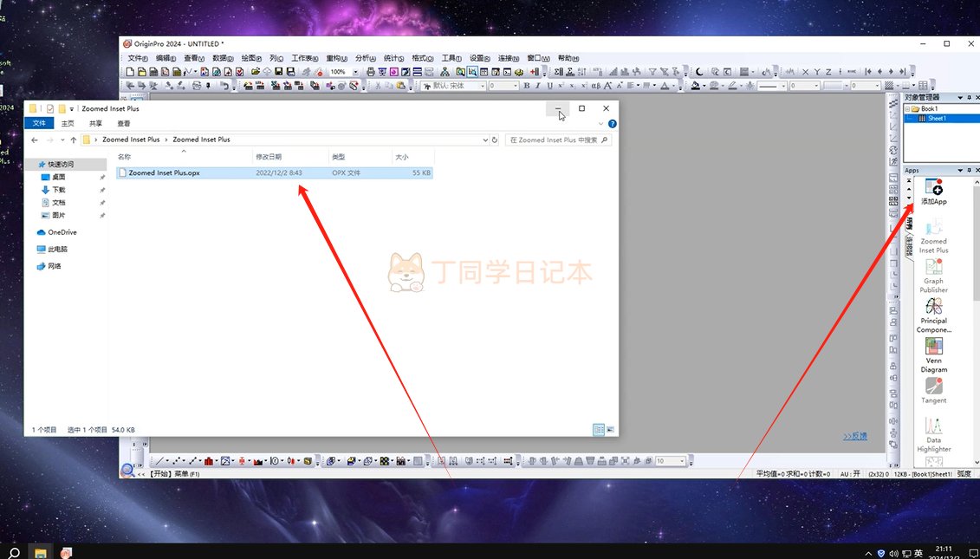Image resolution: width=980 pixels, height=559 pixels.
Task: Click the line color pencil icon
Action: point(732,86)
